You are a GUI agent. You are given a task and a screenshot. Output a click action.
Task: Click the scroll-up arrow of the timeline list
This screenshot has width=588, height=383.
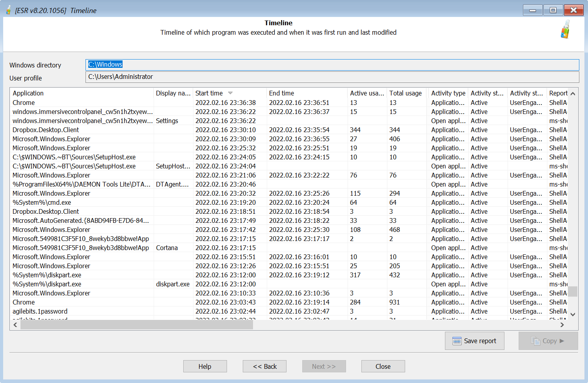click(573, 93)
